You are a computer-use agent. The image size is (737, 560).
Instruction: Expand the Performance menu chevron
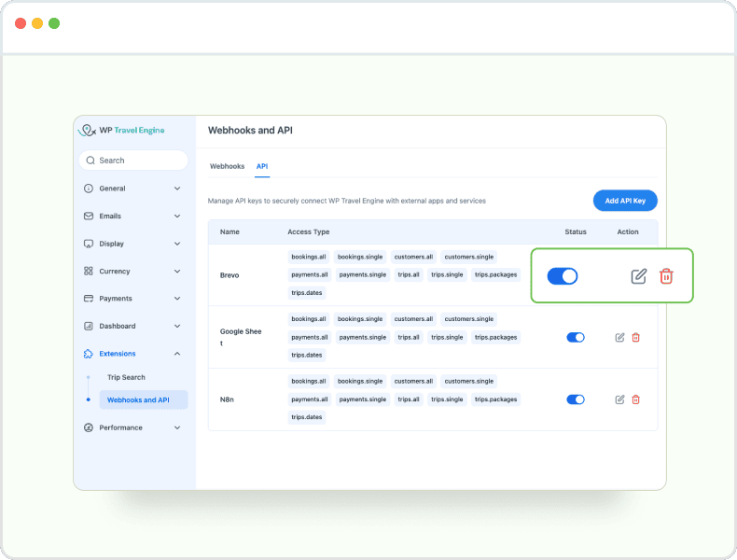pos(177,427)
